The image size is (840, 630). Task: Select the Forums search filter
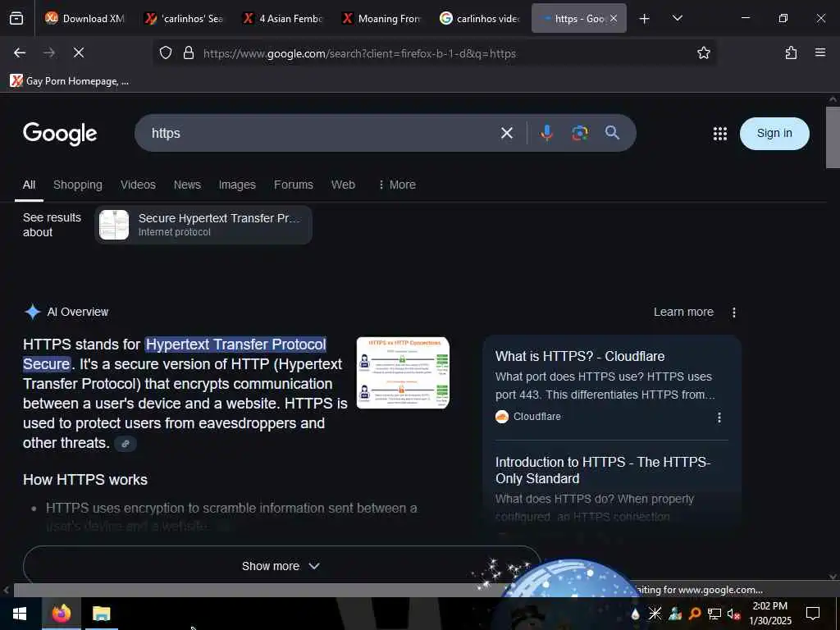pyautogui.click(x=293, y=185)
